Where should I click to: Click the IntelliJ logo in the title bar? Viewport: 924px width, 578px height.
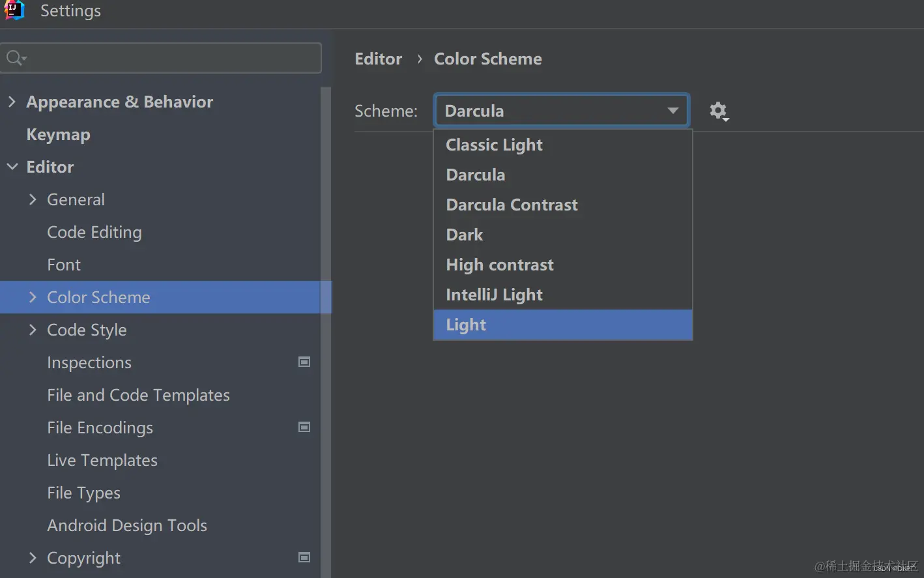pos(14,10)
